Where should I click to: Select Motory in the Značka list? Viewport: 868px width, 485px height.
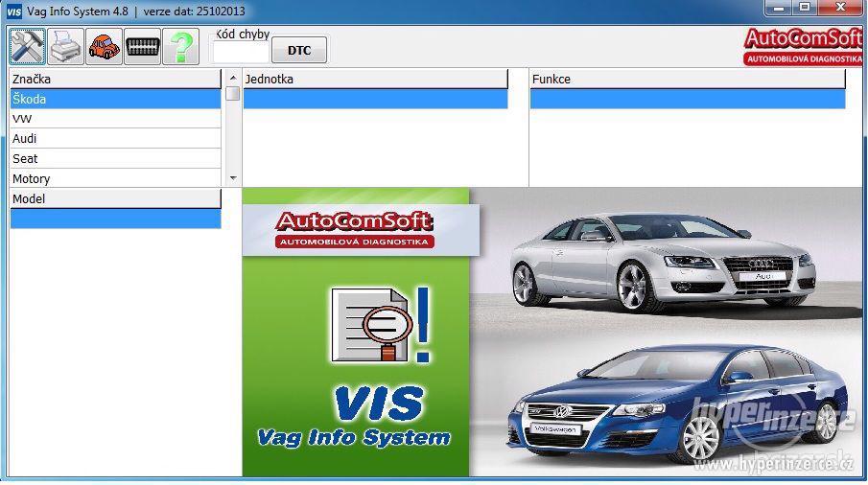115,178
